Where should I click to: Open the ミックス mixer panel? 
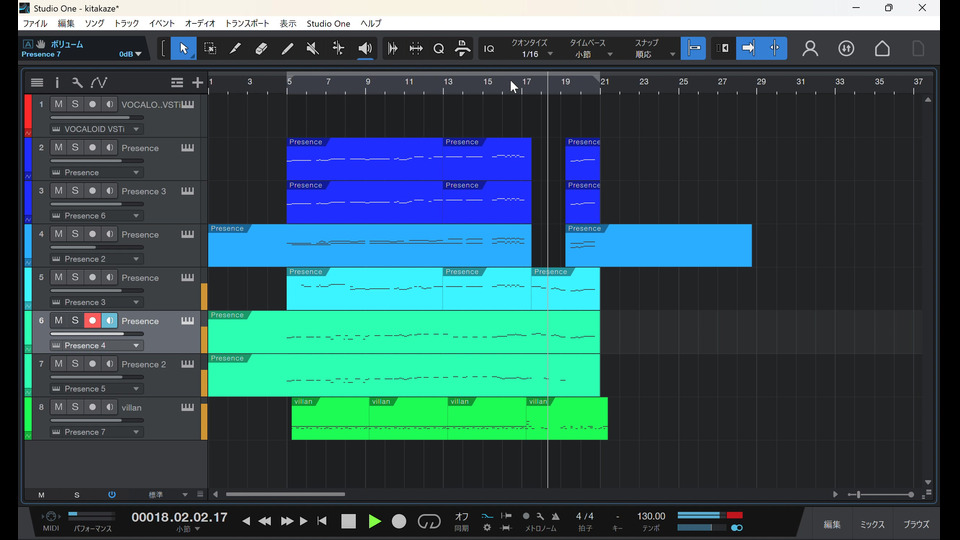872,524
